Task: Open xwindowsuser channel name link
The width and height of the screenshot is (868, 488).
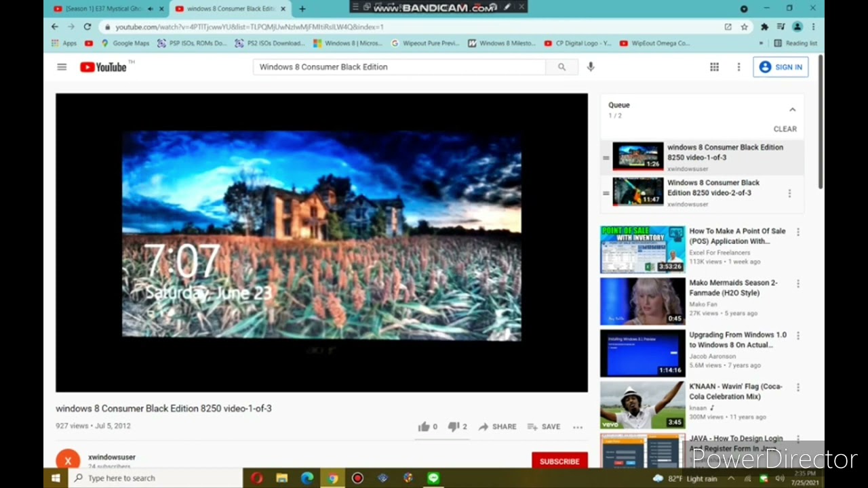Action: tap(112, 457)
